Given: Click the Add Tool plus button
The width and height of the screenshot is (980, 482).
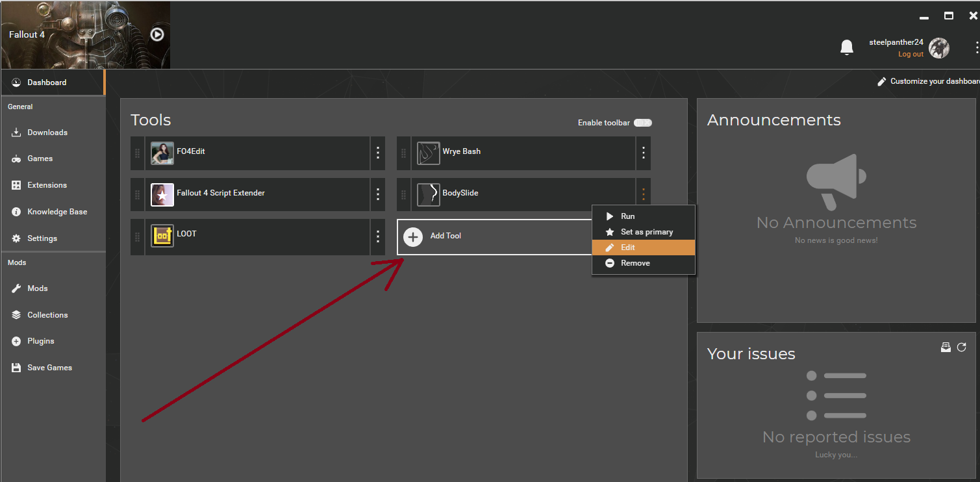Looking at the screenshot, I should tap(413, 236).
